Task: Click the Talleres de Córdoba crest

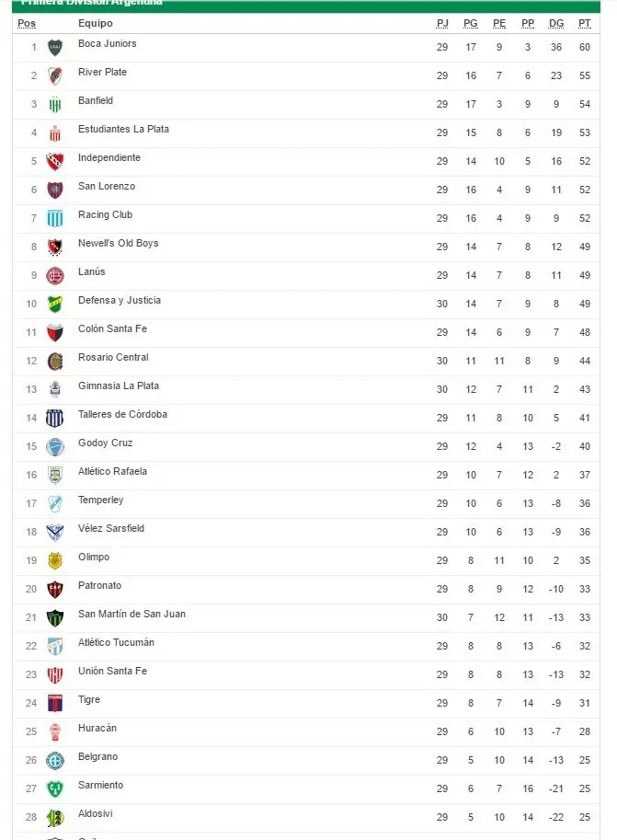Action: click(x=55, y=419)
